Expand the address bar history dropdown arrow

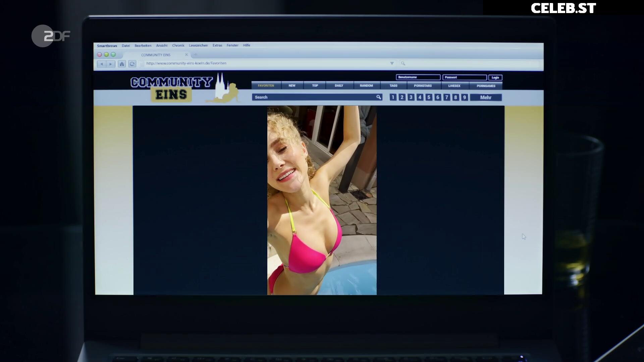pyautogui.click(x=392, y=63)
